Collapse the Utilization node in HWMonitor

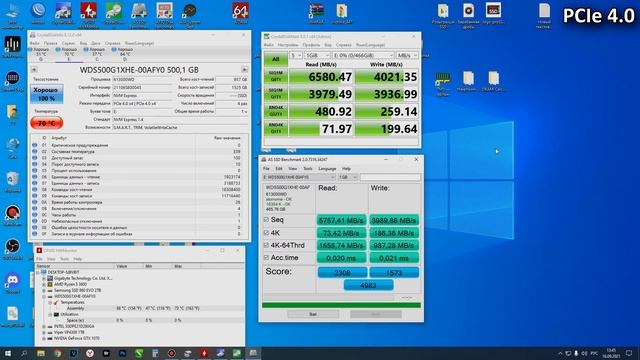coord(50,314)
